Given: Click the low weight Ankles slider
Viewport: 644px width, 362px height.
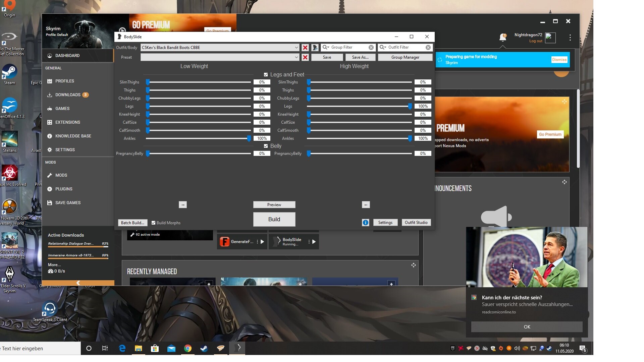Looking at the screenshot, I should pos(198,138).
